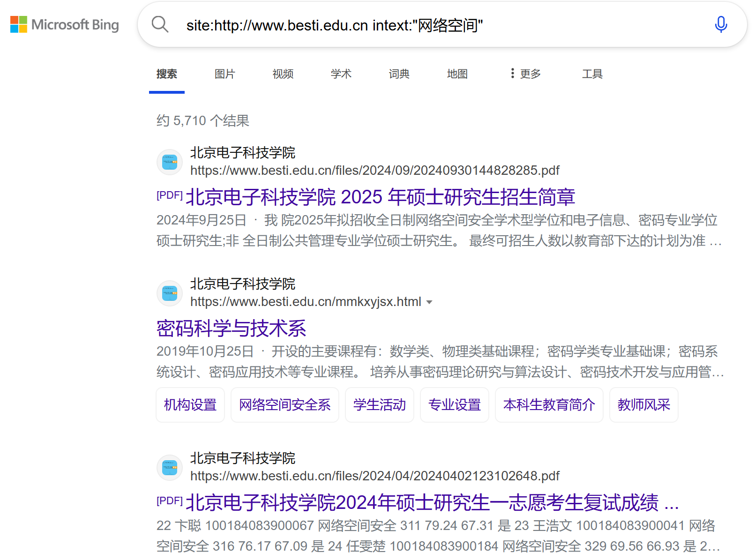The height and width of the screenshot is (560, 755).
Task: Click the 本科生教育简介 sitelink button
Action: click(x=549, y=405)
